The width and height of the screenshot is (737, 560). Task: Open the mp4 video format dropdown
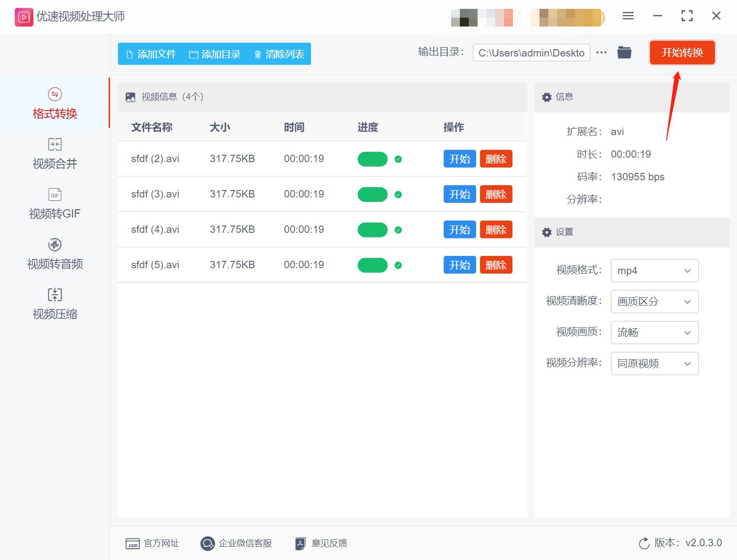click(654, 271)
